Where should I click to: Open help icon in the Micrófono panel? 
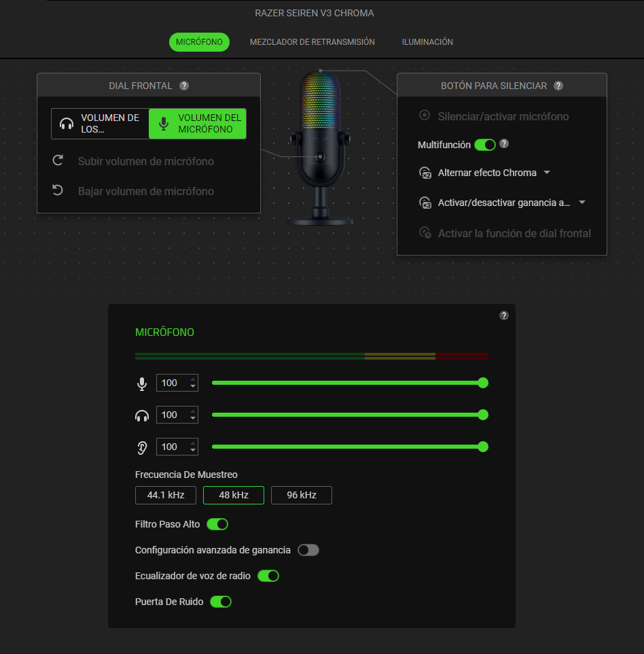(504, 315)
